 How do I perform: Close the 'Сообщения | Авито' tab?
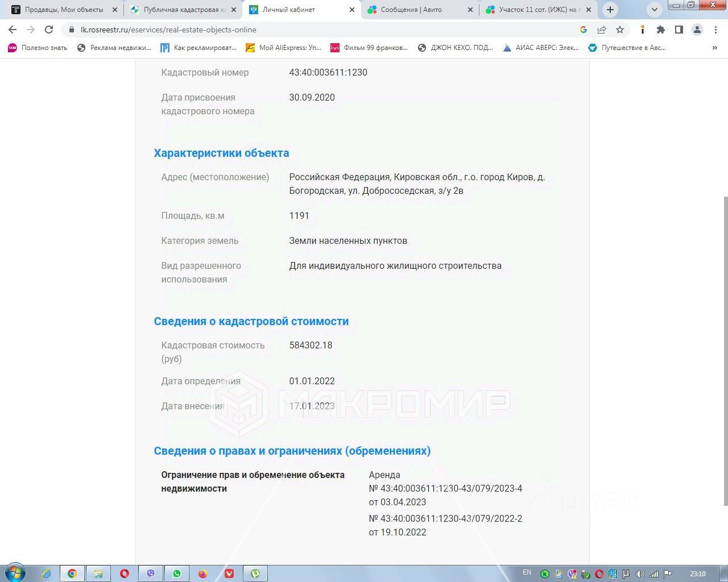[470, 10]
